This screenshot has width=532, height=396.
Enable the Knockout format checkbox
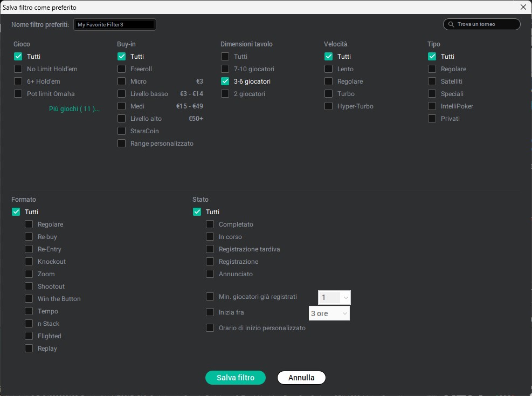[x=29, y=262]
